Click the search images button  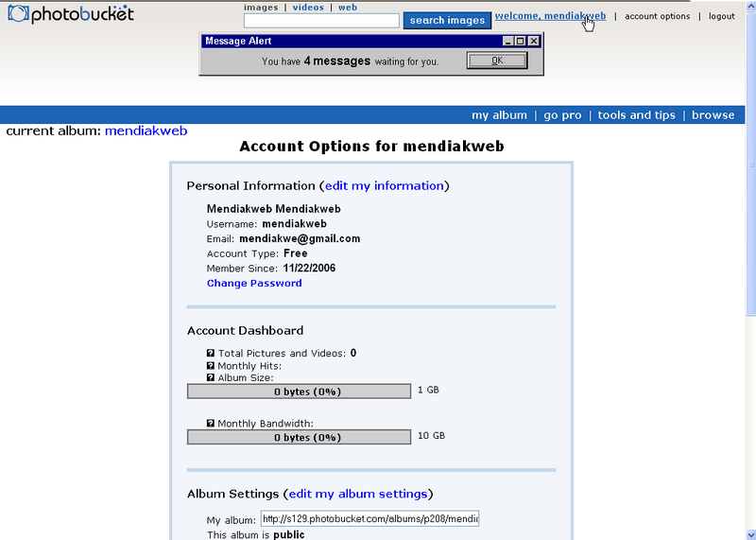coord(447,20)
